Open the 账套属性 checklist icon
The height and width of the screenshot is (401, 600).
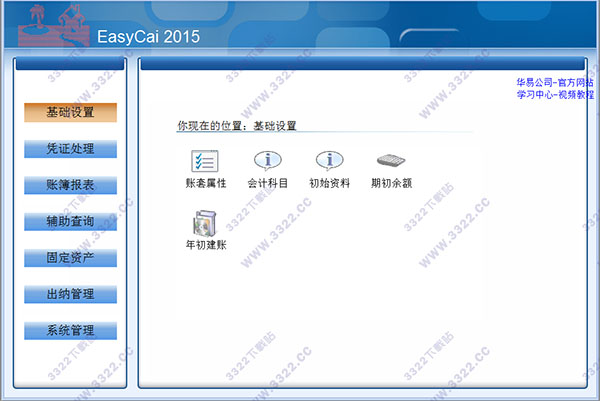click(205, 161)
